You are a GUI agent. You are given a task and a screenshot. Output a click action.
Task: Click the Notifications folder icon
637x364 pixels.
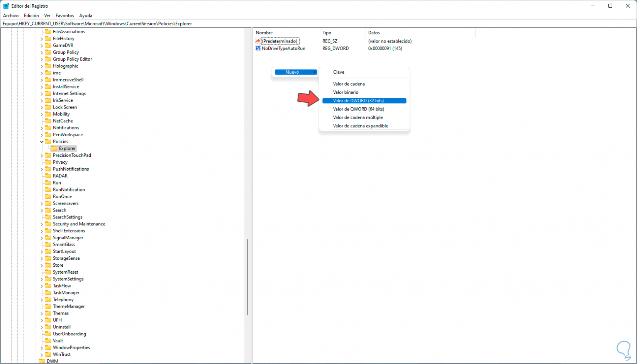tap(48, 128)
